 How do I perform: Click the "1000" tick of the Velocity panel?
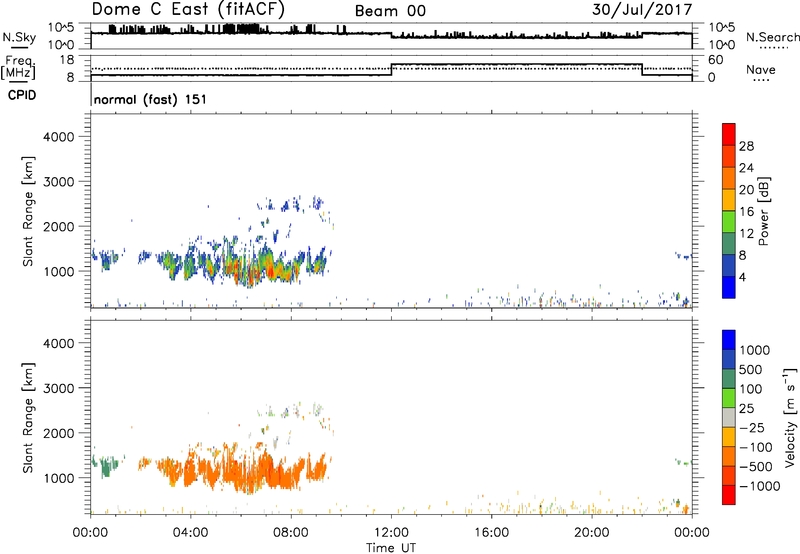58,478
